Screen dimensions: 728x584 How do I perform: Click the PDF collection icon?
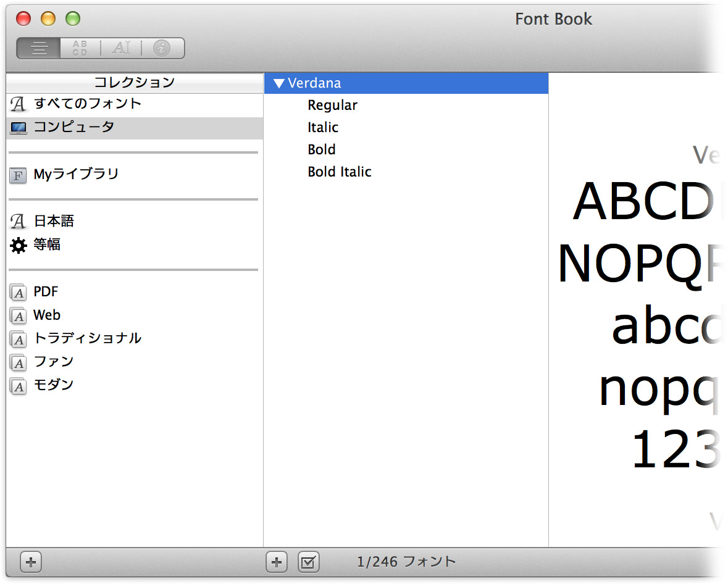click(18, 293)
